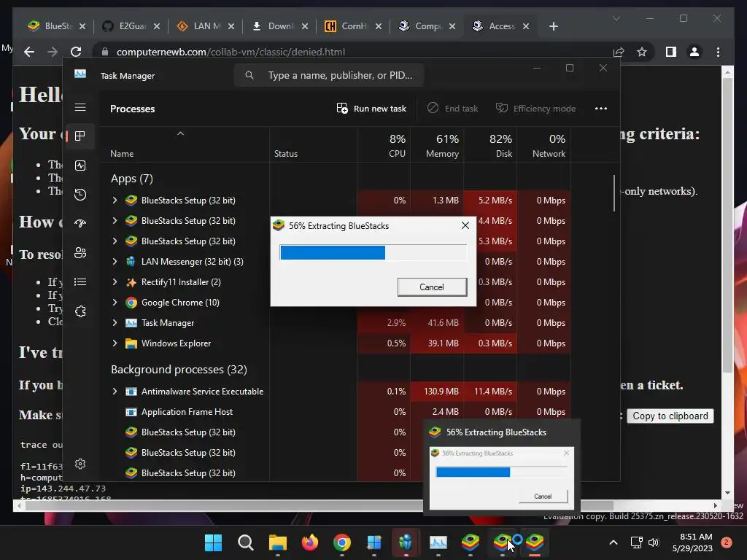Open Chrome three-dot menu
The width and height of the screenshot is (747, 560).
(x=719, y=52)
